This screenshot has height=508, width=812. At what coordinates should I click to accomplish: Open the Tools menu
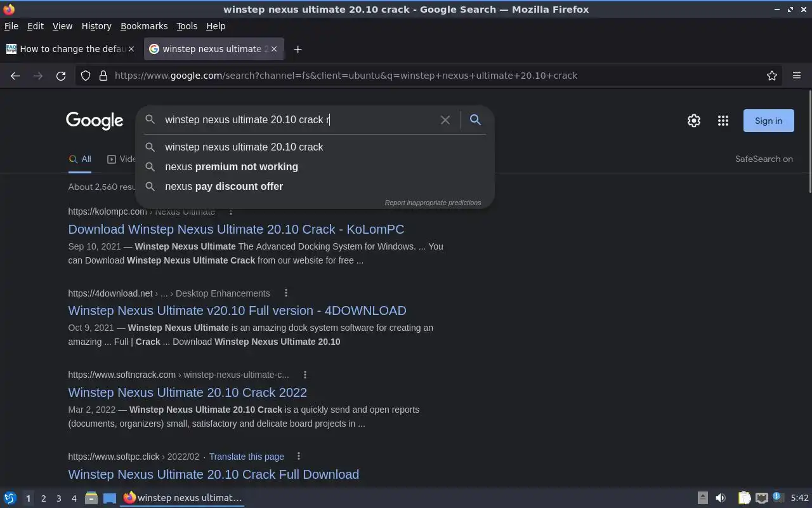tap(187, 26)
